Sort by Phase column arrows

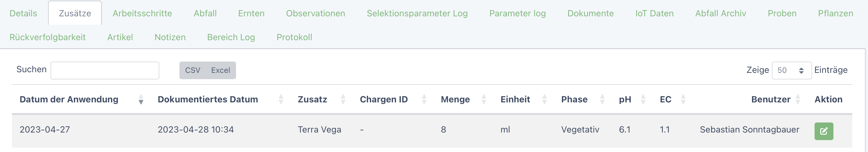tap(602, 100)
